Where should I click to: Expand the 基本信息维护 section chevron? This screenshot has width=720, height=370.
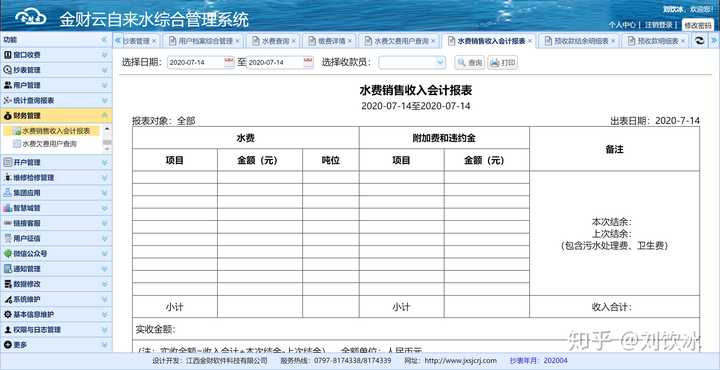[x=104, y=314]
